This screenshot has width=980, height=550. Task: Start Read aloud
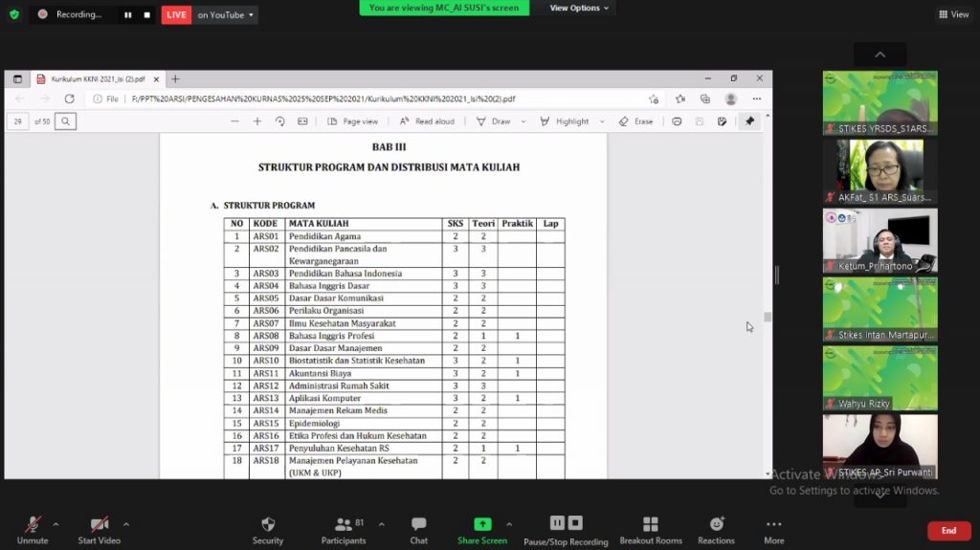[427, 121]
